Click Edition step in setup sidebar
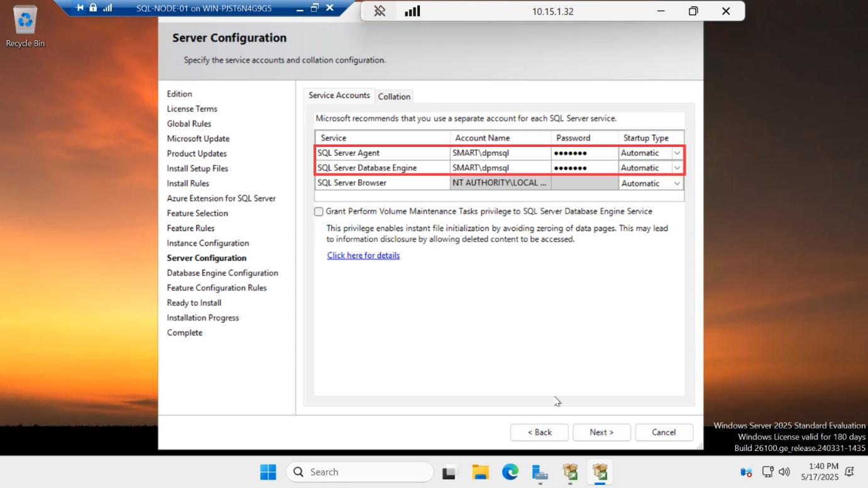The height and width of the screenshot is (488, 868). [x=179, y=94]
